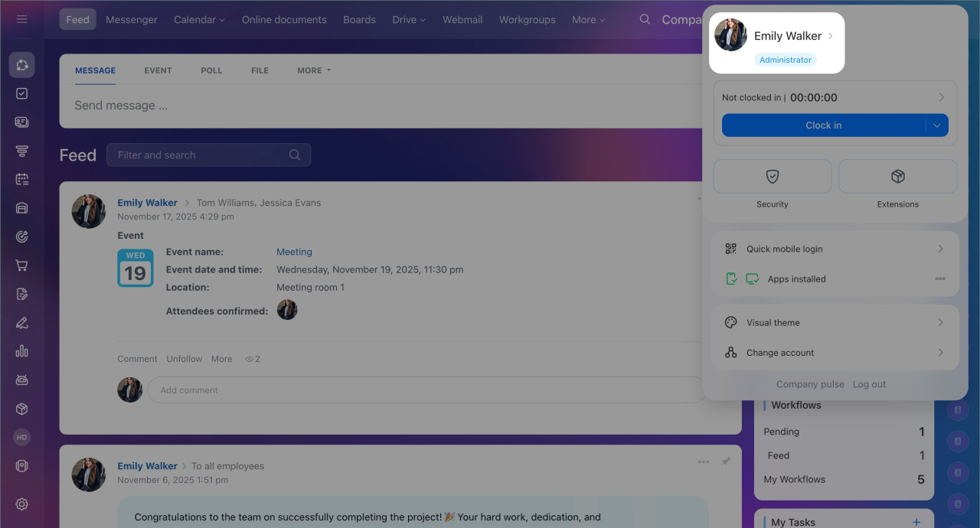Click Unfollow under the Meeting event post
980x528 pixels.
[185, 359]
